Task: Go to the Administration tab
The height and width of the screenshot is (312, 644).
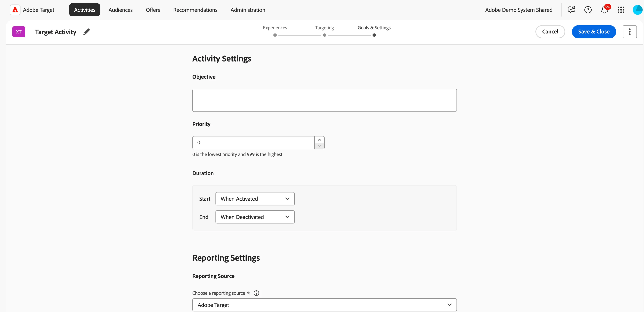Action: (248, 10)
